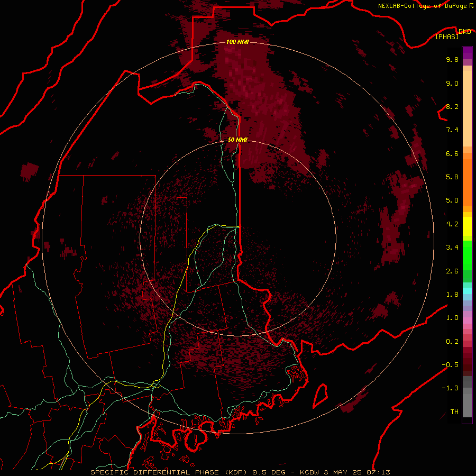Screen dimensions: 476x476
Task: Click the 7.4 value on the color scale
Action: (x=452, y=130)
